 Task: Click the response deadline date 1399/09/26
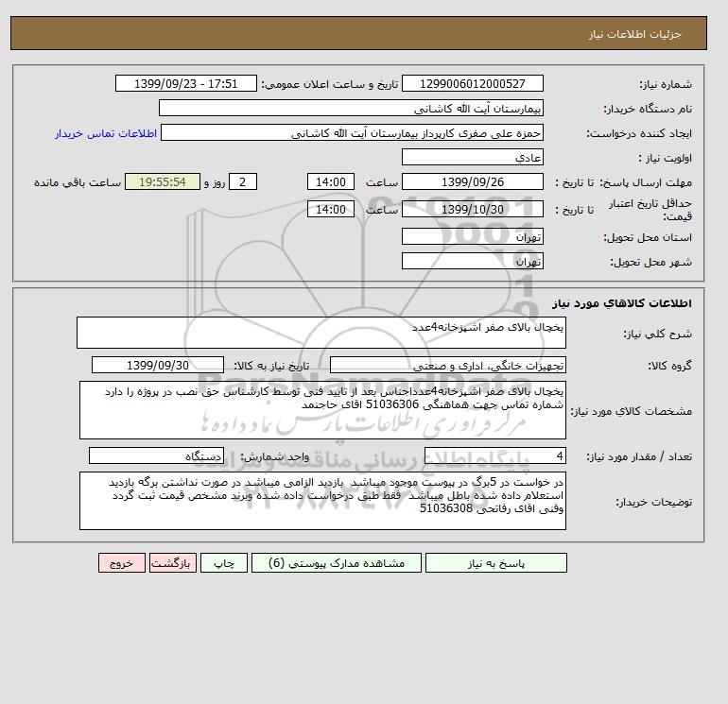(x=472, y=182)
